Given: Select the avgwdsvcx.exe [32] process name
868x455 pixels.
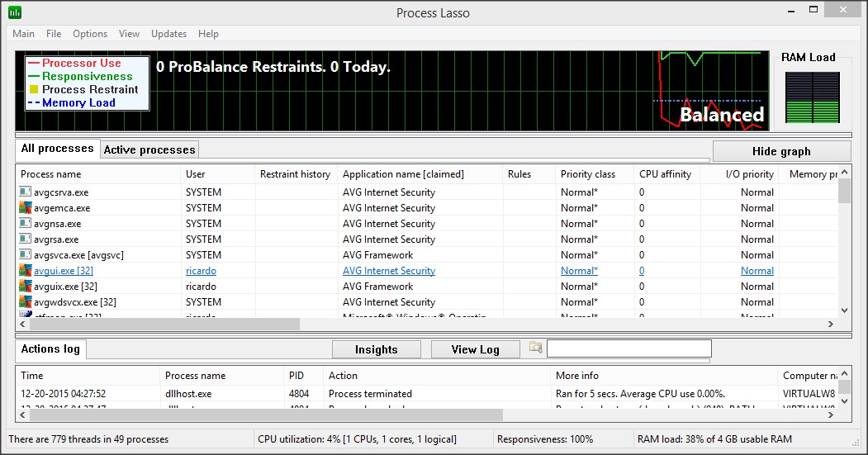Looking at the screenshot, I should pyautogui.click(x=74, y=301).
